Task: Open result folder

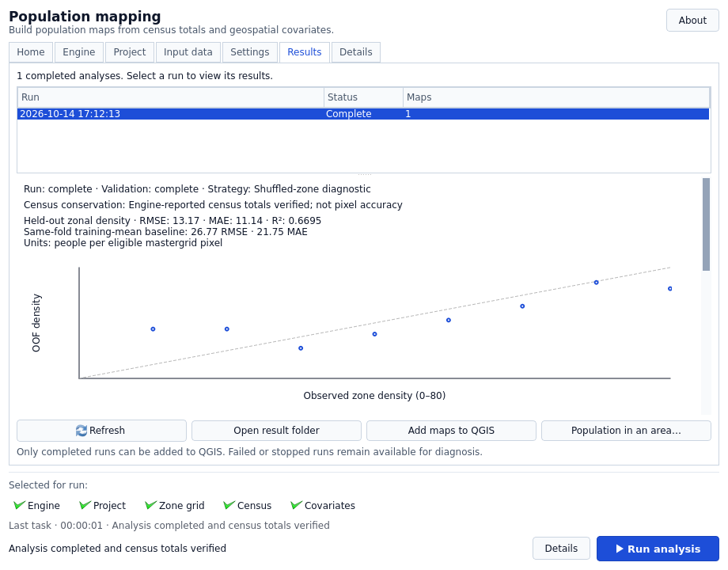Action: (276, 431)
